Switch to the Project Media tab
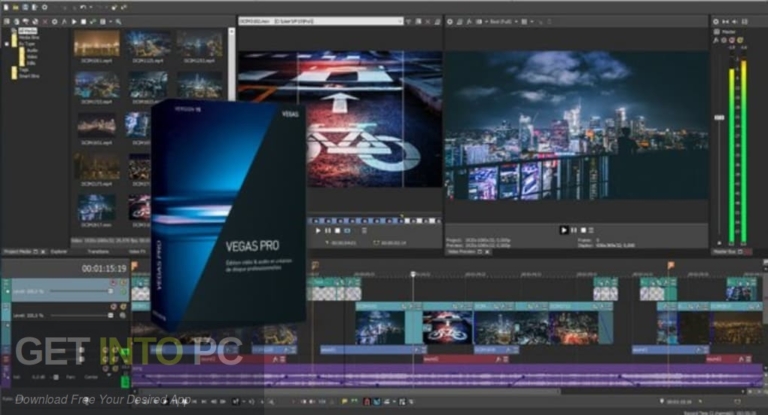This screenshot has width=768, height=415. point(18,252)
